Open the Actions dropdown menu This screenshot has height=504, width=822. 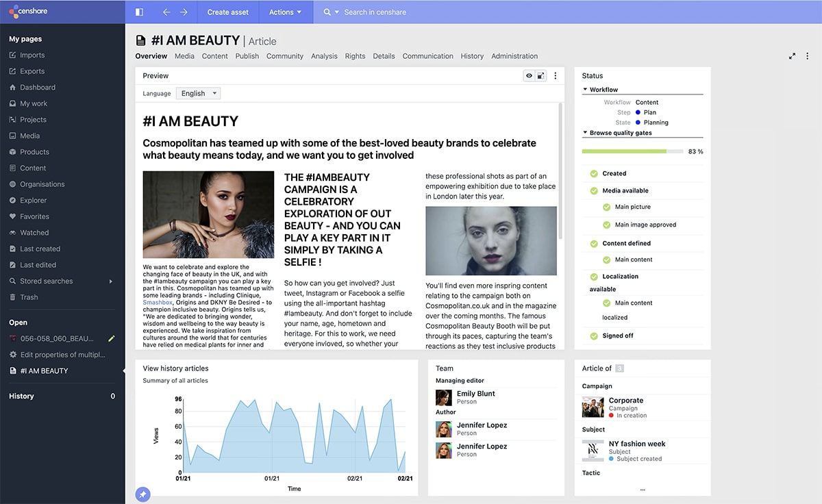click(286, 12)
